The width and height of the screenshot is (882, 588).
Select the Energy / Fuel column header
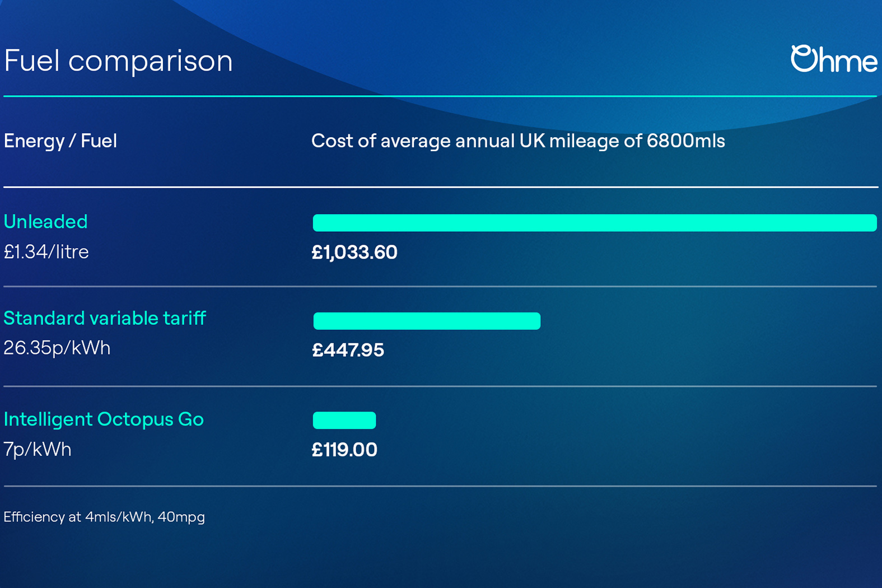point(60,141)
